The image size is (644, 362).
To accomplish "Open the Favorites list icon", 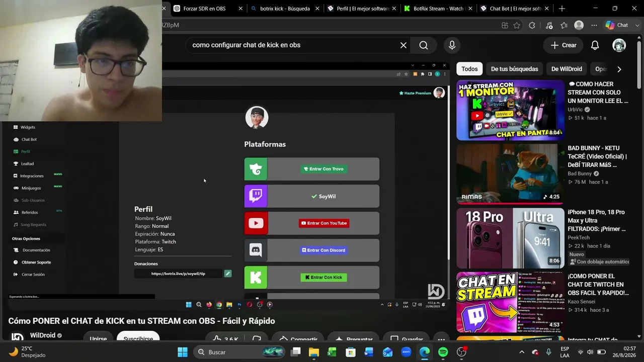I will click(564, 25).
